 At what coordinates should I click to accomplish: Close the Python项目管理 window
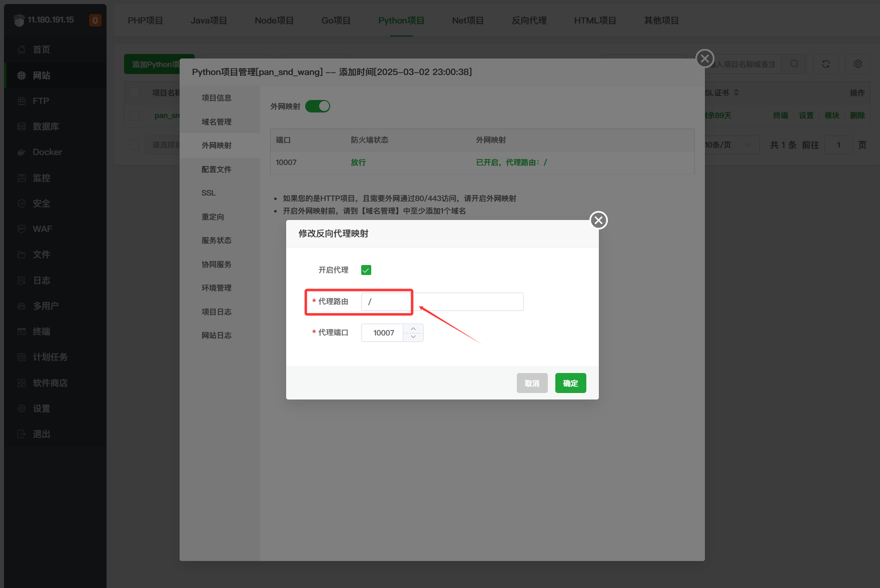704,58
